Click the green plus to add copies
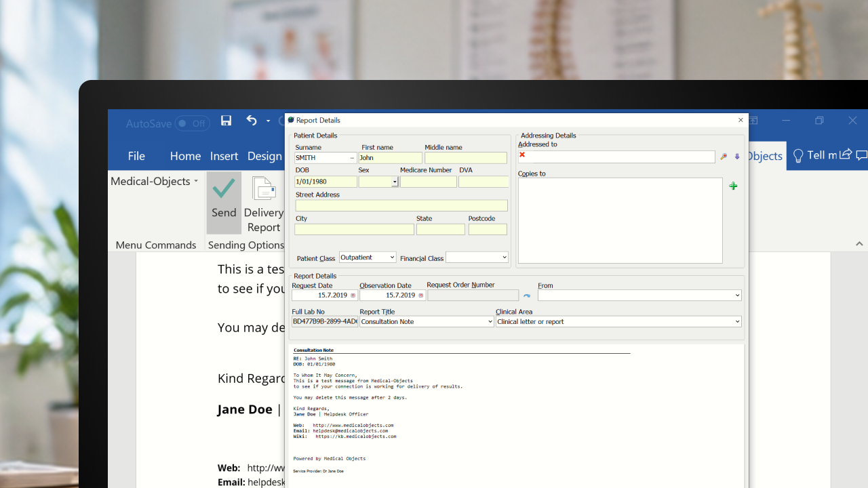The width and height of the screenshot is (868, 488). pyautogui.click(x=733, y=186)
